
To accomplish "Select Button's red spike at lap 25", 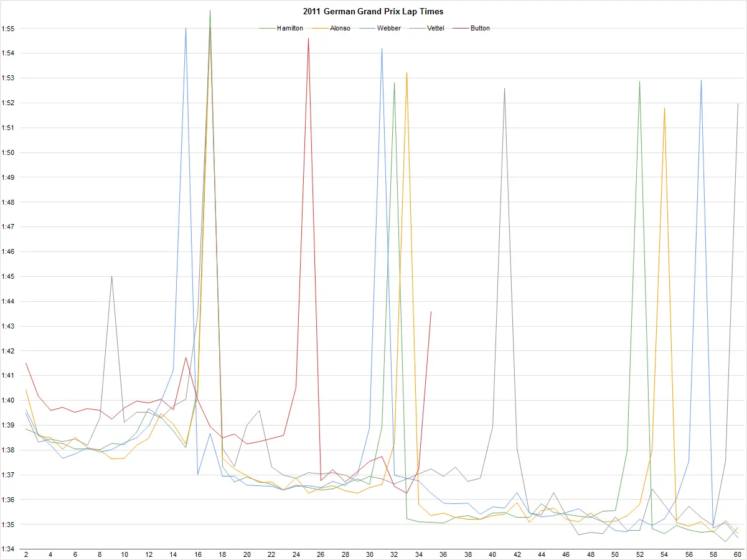I will click(308, 39).
